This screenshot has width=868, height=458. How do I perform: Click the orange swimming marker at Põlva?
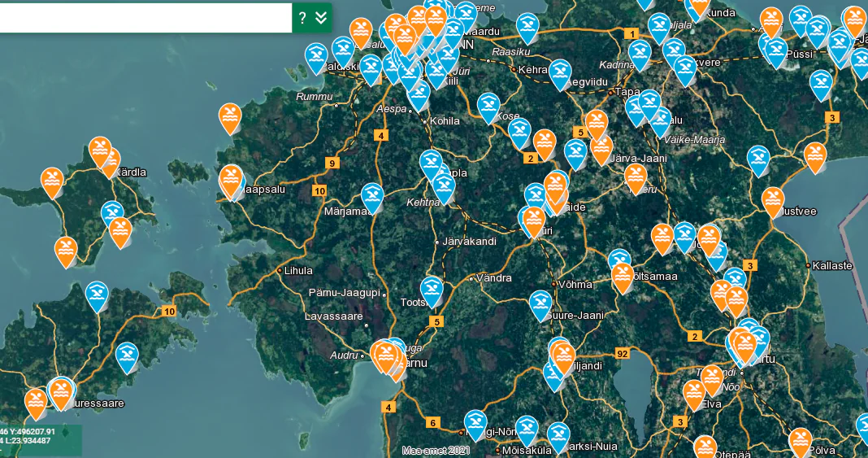click(x=801, y=442)
